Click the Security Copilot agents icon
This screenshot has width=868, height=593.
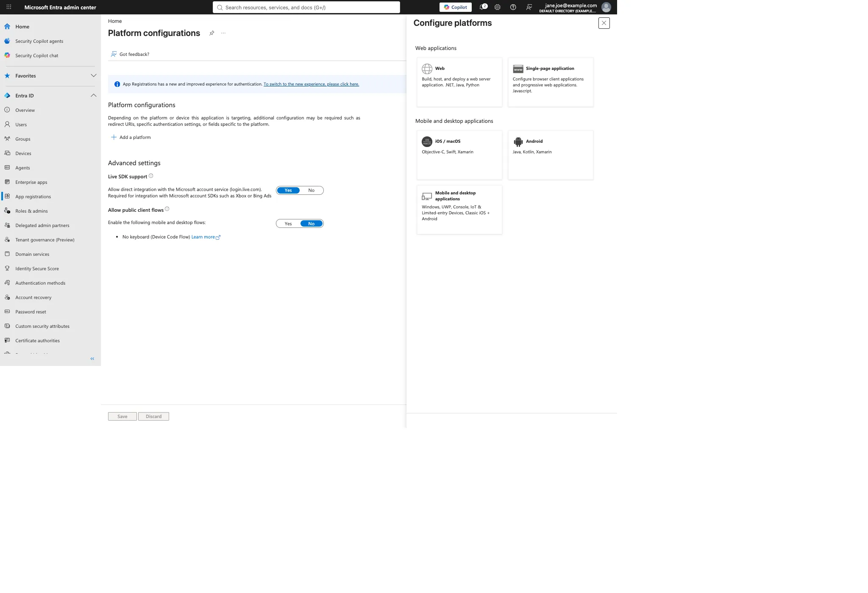[7, 41]
